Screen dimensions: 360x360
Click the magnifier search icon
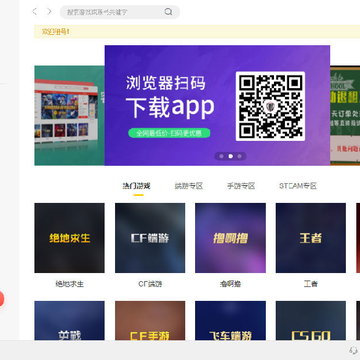point(168,12)
